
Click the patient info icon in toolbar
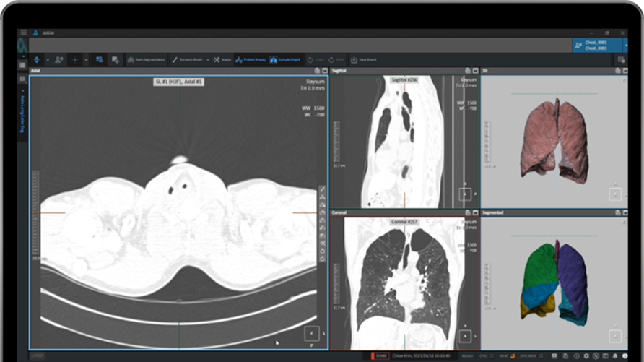click(58, 59)
